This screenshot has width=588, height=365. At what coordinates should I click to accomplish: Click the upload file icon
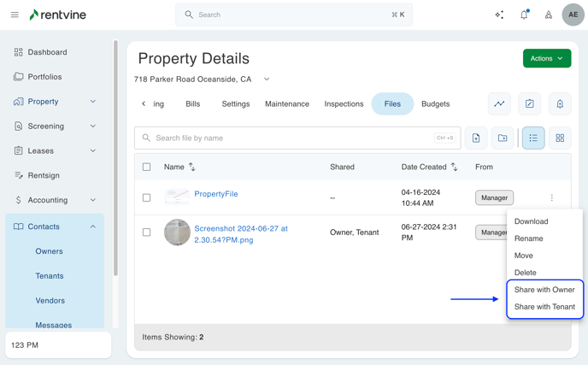tap(476, 138)
